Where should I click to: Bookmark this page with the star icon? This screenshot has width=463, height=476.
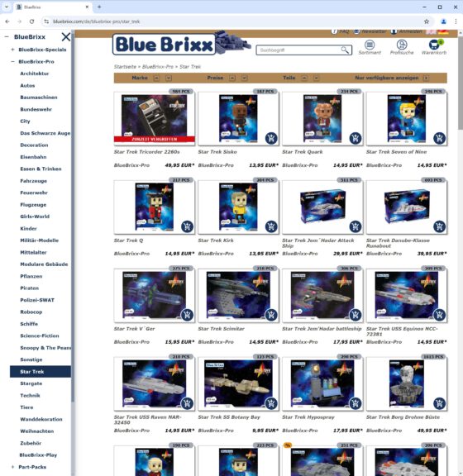[427, 21]
